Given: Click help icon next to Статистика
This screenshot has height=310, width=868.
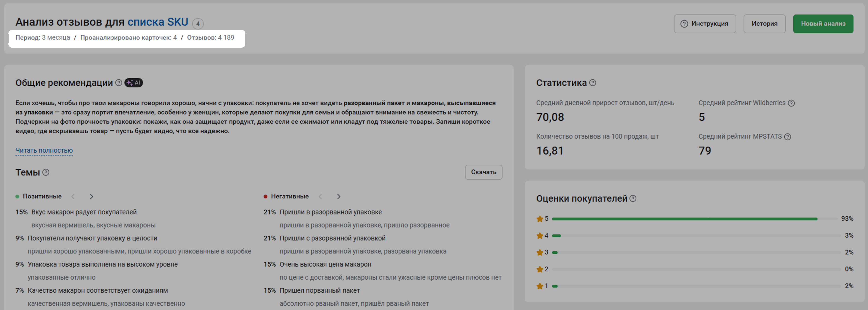Looking at the screenshot, I should click(x=593, y=82).
